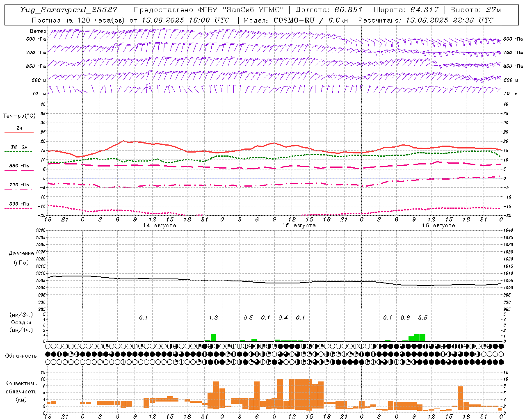Click the 850 гПа legend entry in temperature panel
525x420 pixels.
(x=19, y=166)
